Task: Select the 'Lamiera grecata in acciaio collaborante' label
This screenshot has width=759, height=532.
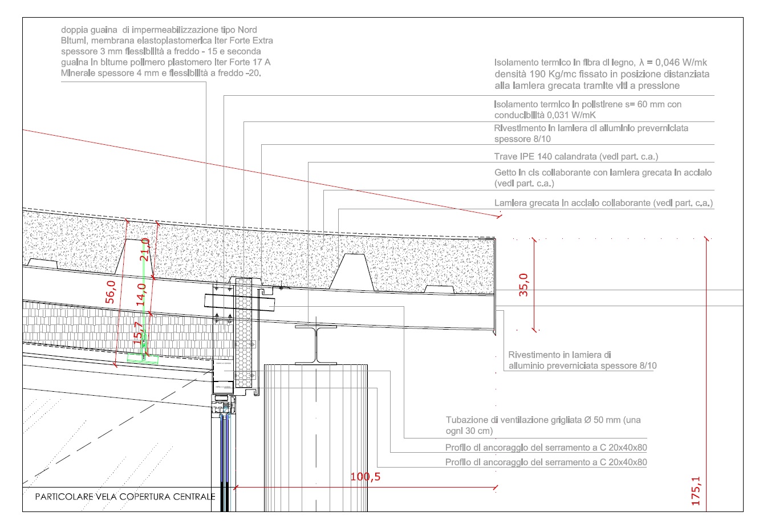Action: coord(603,203)
